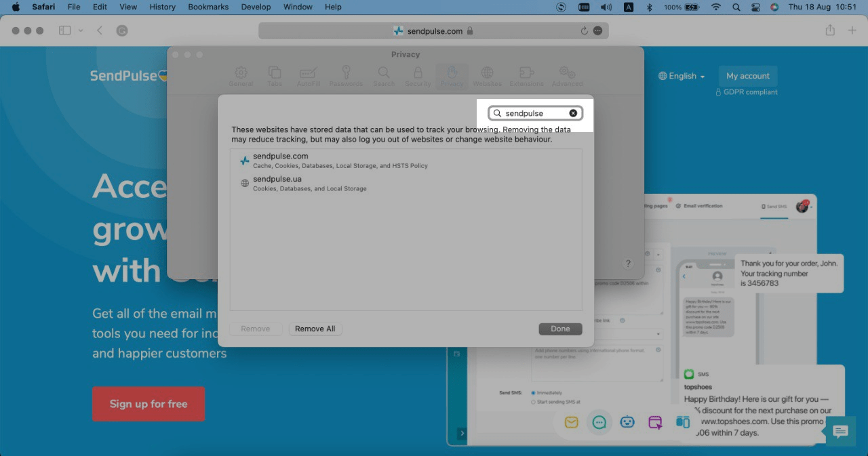Click the Safari Share toolbar button
The image size is (868, 456).
point(830,30)
